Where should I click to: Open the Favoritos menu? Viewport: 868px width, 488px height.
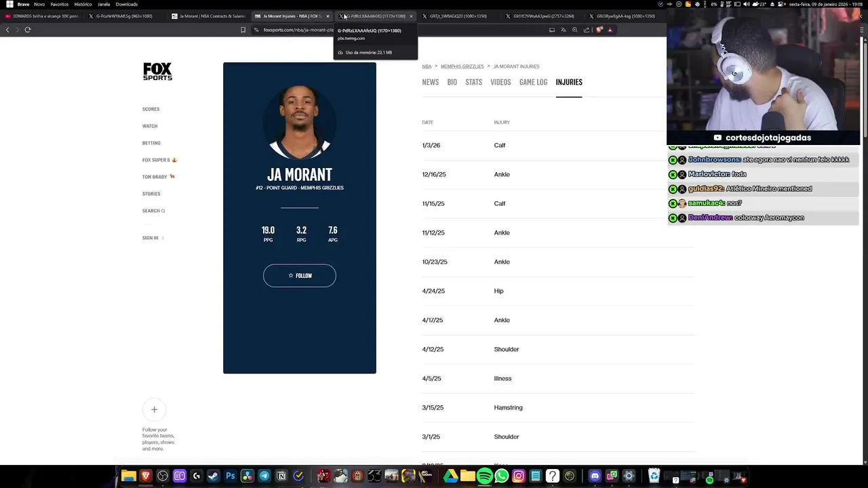(x=60, y=4)
